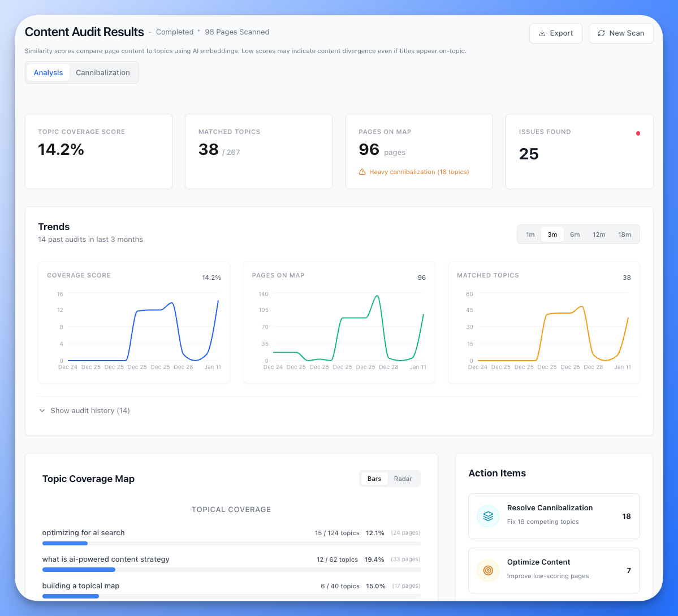Open the Cannibalization tab

[102, 72]
